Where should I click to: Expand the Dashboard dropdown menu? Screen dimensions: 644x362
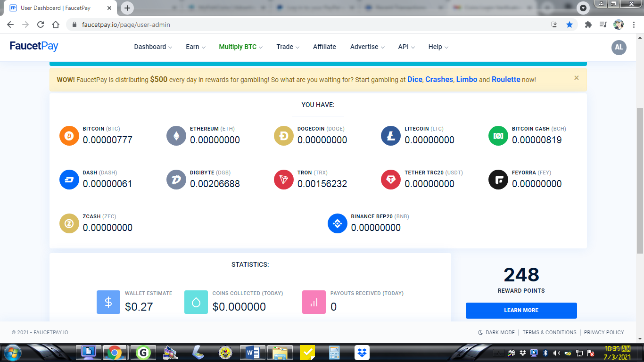click(x=153, y=47)
